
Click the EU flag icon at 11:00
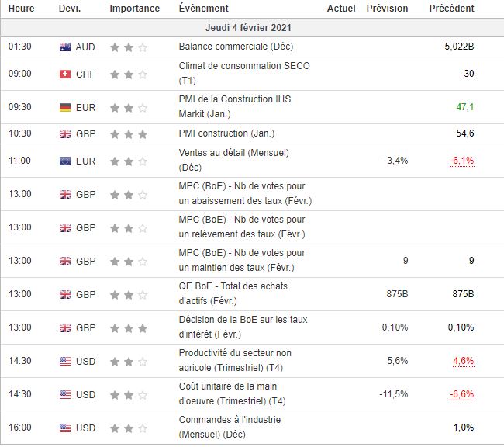pyautogui.click(x=65, y=161)
